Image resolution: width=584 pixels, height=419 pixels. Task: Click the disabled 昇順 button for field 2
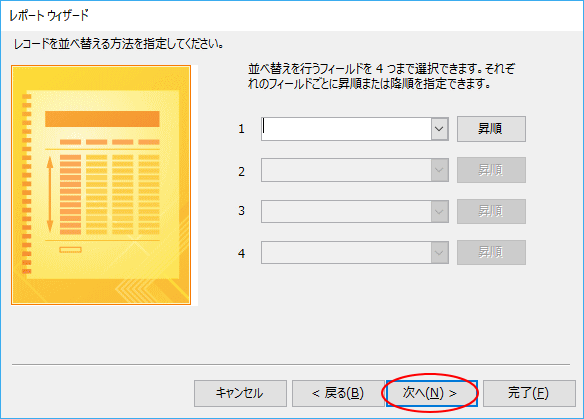click(x=491, y=170)
